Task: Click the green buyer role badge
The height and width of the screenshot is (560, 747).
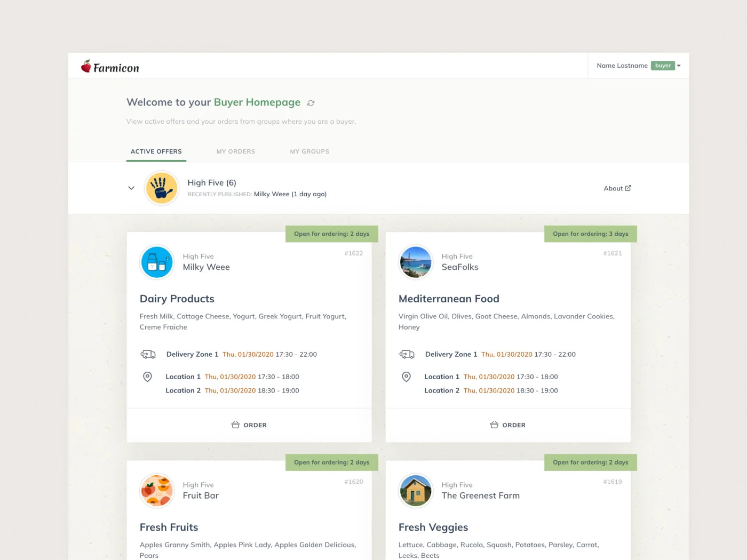Action: 663,66
